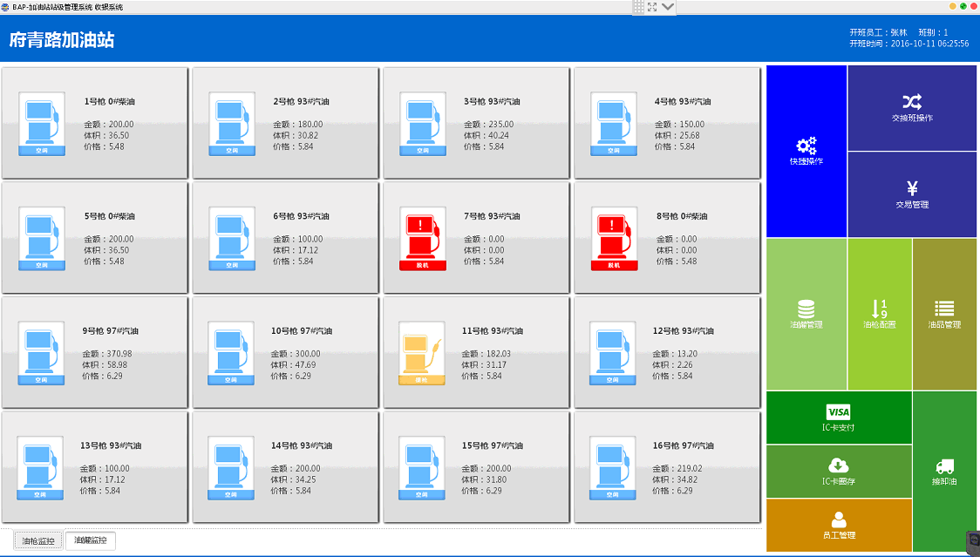The width and height of the screenshot is (980, 557).
Task: Click 金额：182.03 on 11号枪 card
Action: click(x=487, y=354)
